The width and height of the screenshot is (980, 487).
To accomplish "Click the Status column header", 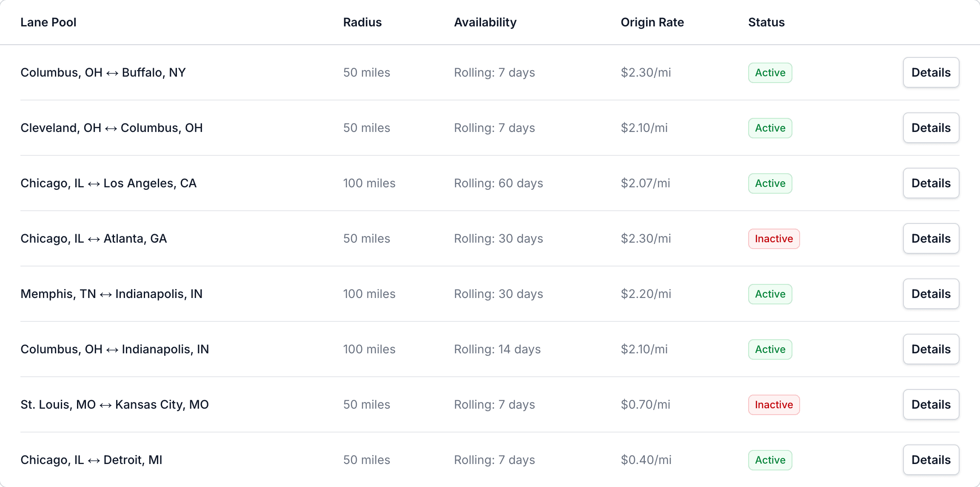I will tap(766, 22).
